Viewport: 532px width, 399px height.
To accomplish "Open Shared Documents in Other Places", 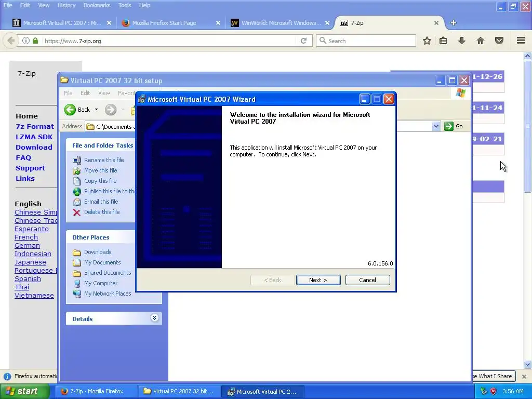I will (x=108, y=273).
